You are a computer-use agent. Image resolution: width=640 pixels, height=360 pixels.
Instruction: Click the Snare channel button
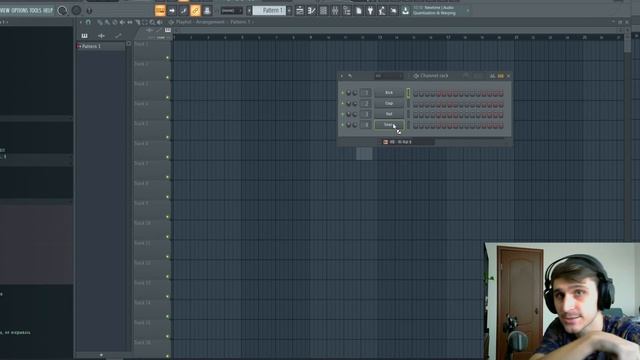tap(389, 125)
